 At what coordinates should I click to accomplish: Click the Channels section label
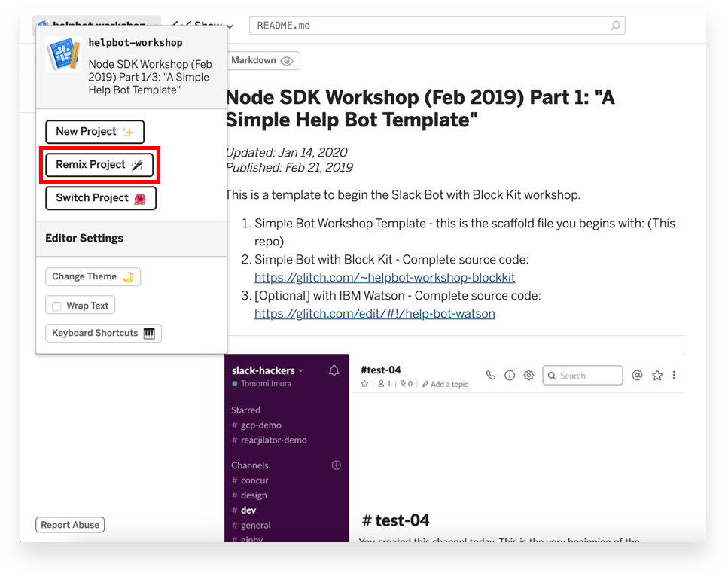pyautogui.click(x=250, y=465)
